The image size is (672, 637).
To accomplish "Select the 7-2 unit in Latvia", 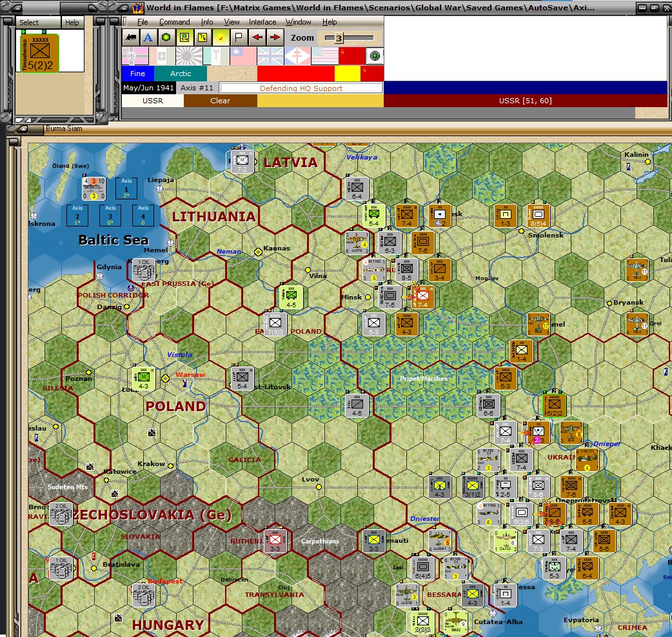I will coord(242,162).
